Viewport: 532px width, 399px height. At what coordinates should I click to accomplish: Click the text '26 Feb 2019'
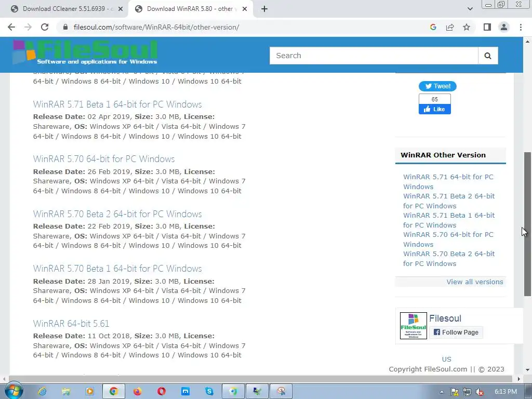tap(109, 171)
